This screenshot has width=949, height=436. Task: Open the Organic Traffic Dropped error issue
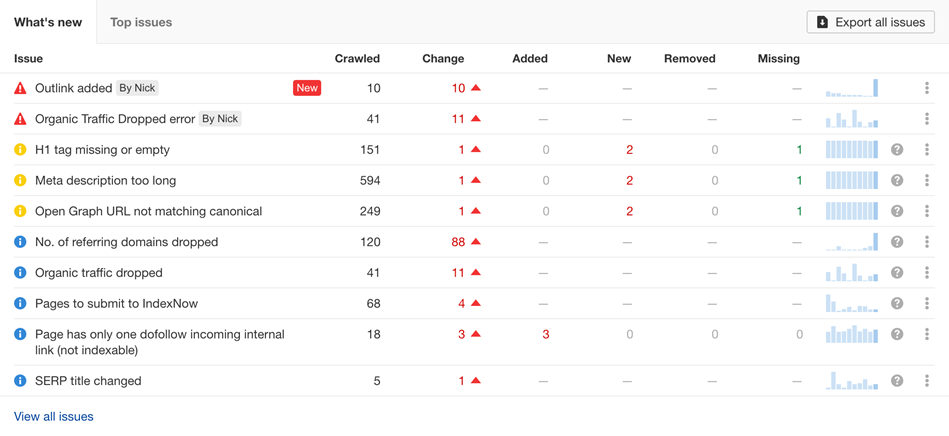[115, 119]
